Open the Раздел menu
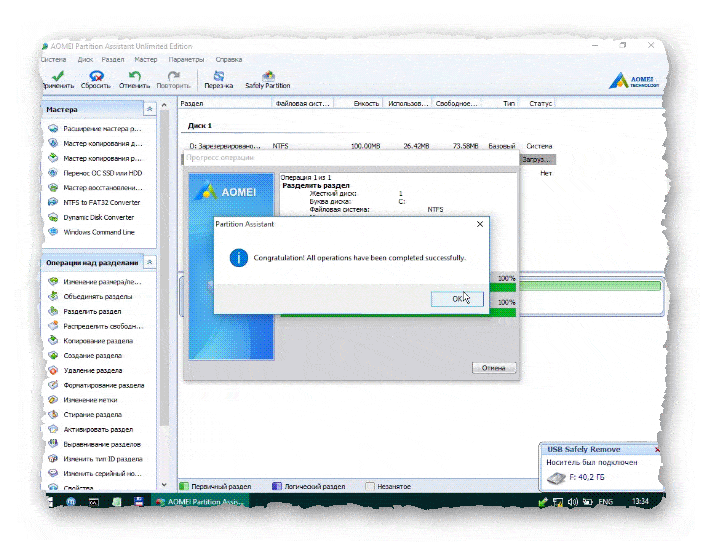Viewport: 704px width, 544px height. (113, 59)
